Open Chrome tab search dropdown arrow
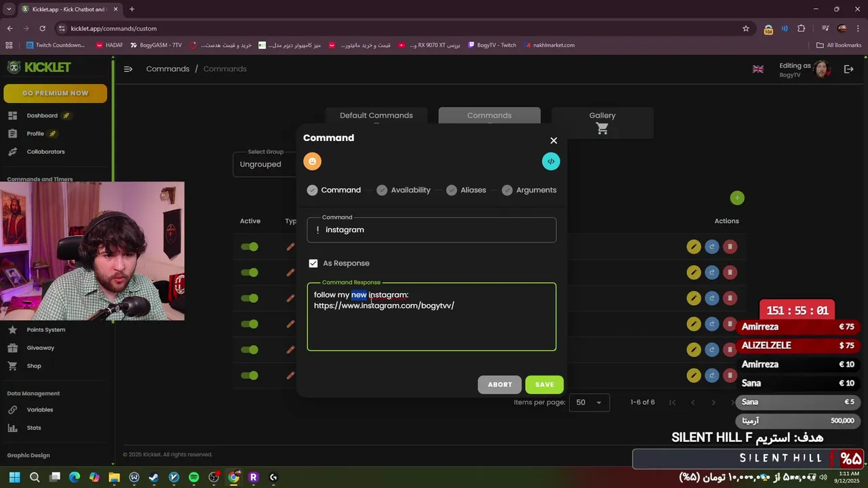Viewport: 868px width, 488px height. (9, 9)
